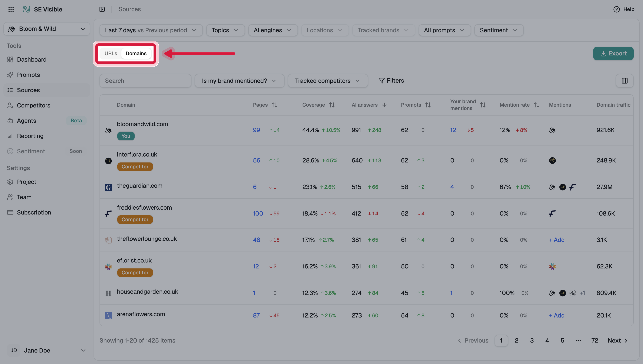
Task: Open the 87 pages link for arenaflowers.com
Action: point(256,316)
